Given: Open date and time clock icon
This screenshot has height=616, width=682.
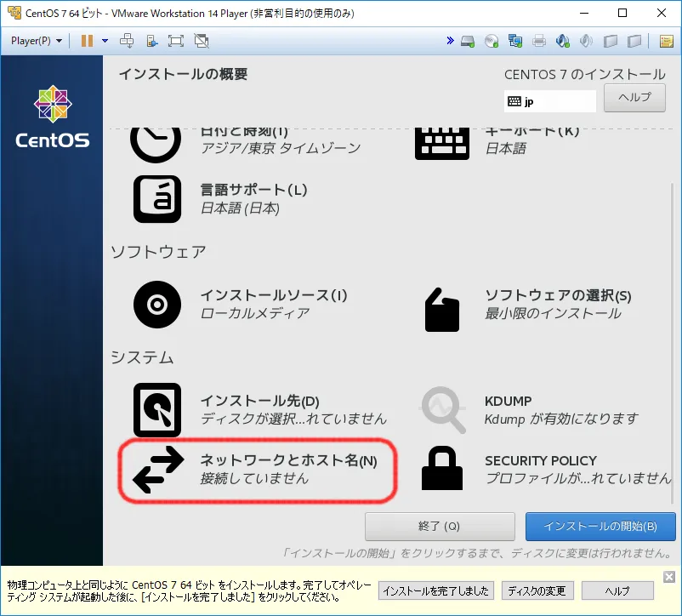Looking at the screenshot, I should click(156, 144).
